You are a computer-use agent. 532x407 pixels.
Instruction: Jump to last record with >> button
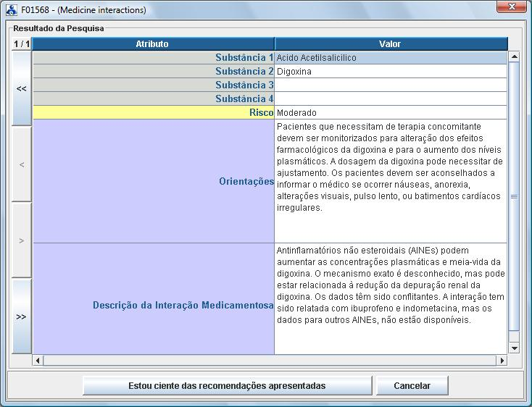tap(21, 316)
